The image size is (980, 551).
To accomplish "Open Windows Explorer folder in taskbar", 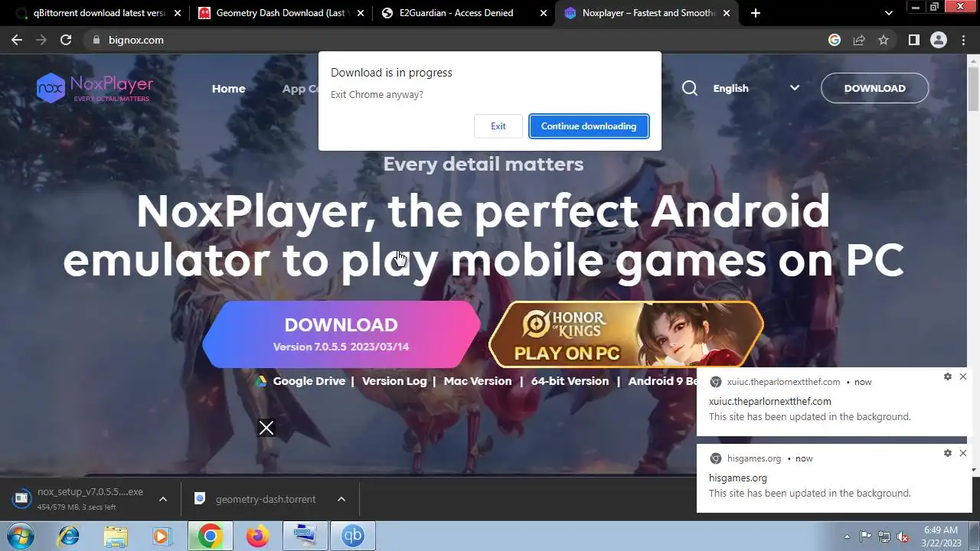I will click(x=116, y=536).
